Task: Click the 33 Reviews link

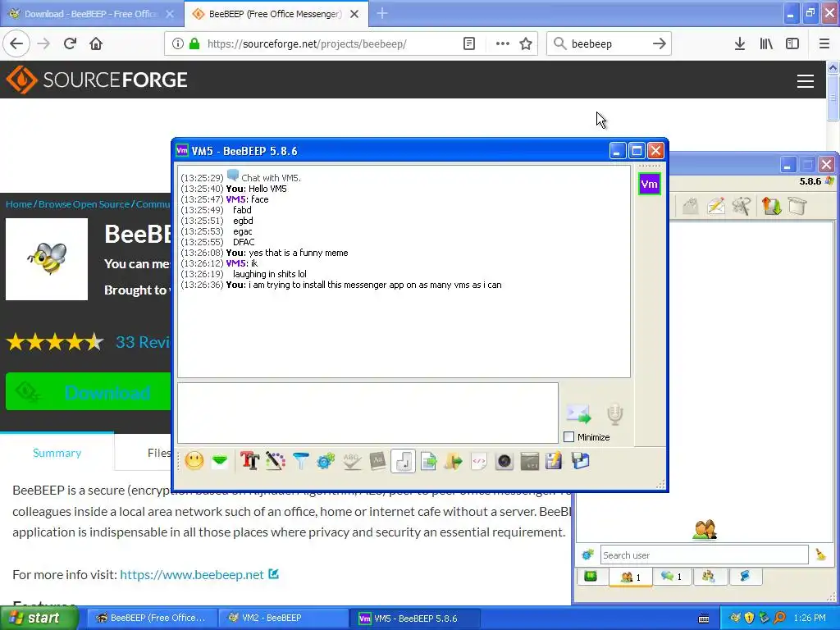Action: (143, 342)
